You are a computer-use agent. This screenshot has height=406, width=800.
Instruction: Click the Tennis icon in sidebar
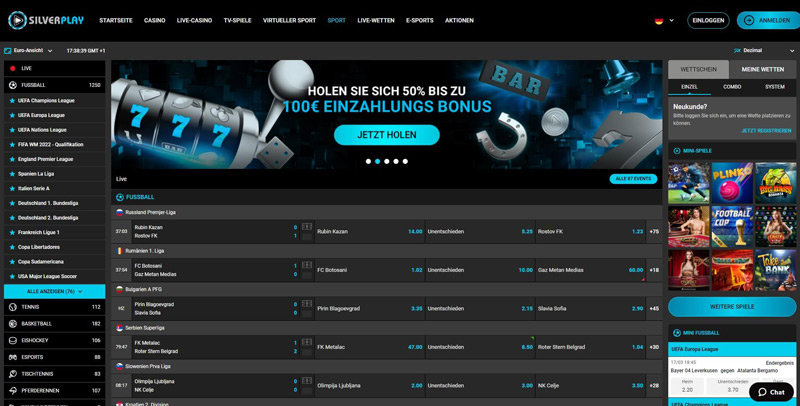click(13, 307)
